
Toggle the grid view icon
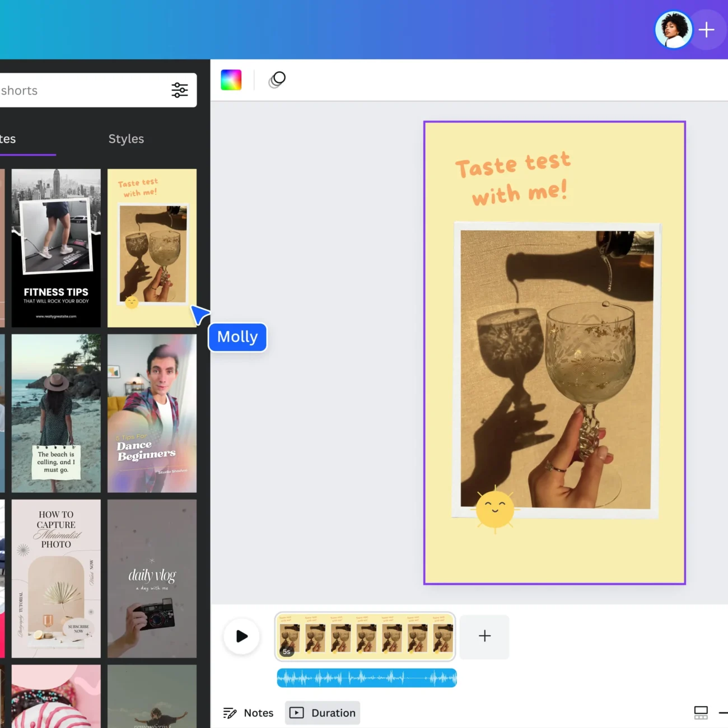tap(701, 712)
